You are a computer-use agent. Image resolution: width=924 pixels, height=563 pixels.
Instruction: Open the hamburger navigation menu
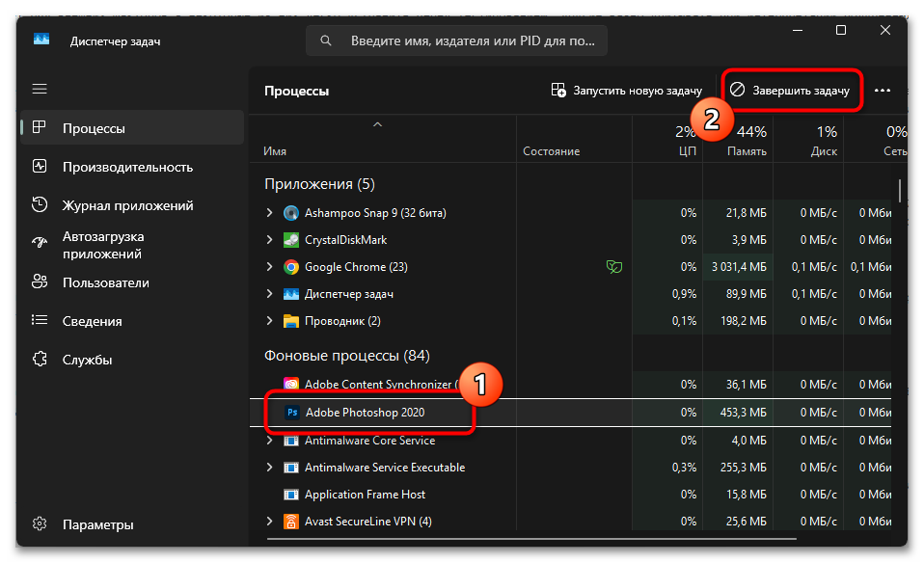40,89
